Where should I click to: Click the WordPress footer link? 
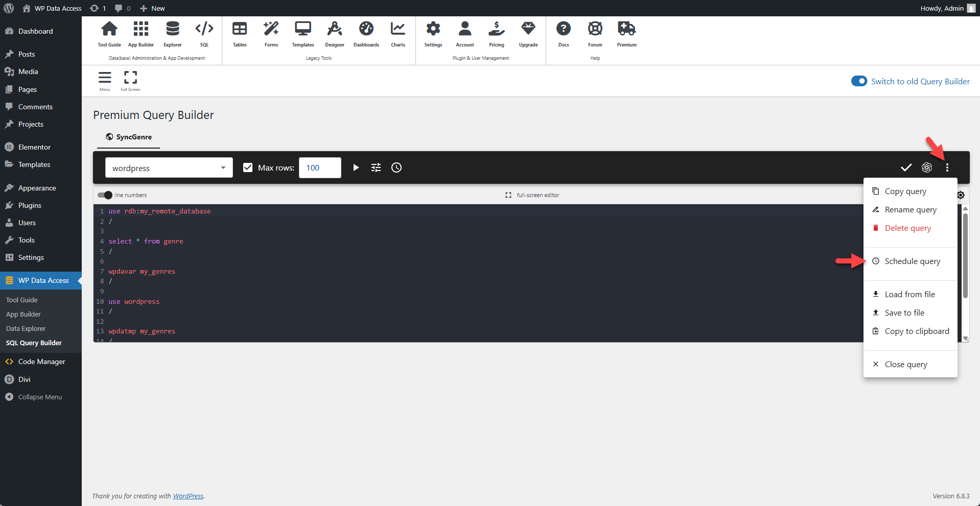188,496
